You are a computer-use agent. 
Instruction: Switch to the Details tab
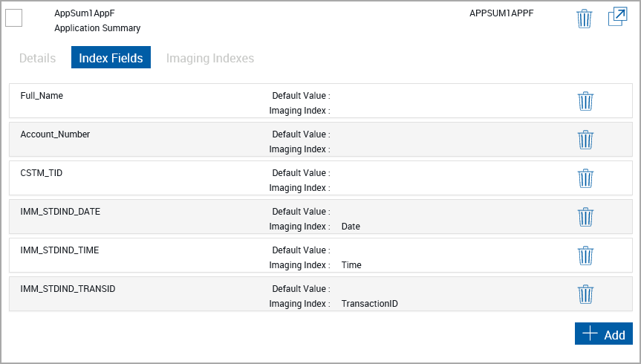pos(37,58)
